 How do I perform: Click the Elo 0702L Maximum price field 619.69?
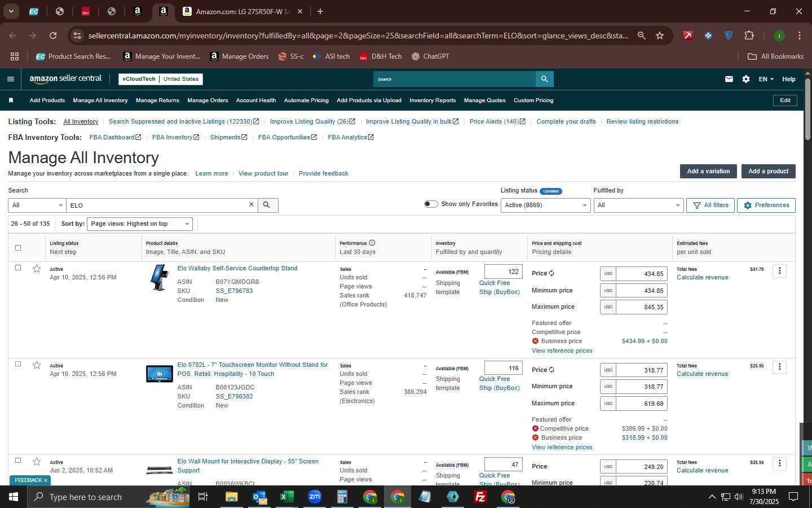coord(641,404)
